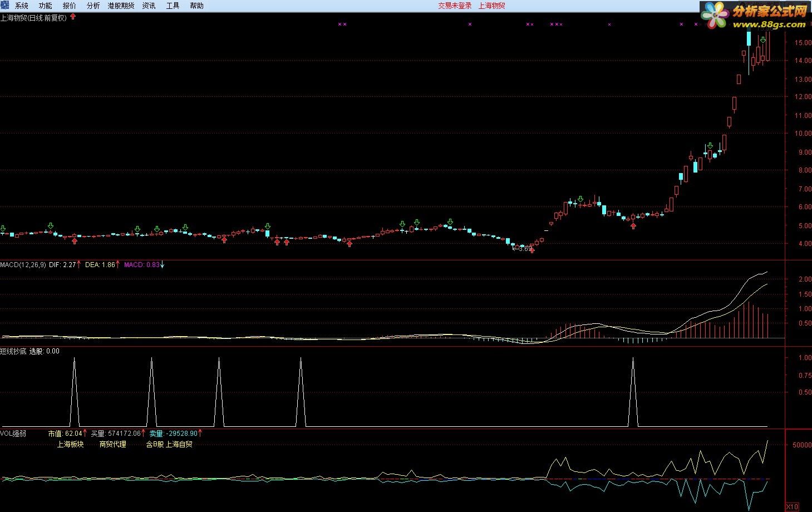
Task: Click the X10 scale button
Action: click(x=792, y=506)
